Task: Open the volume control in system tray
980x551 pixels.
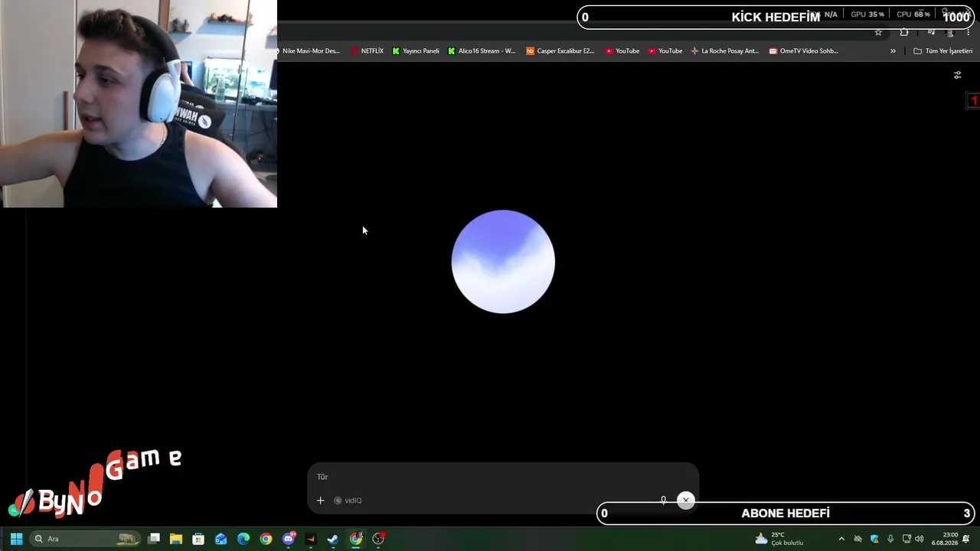Action: click(x=919, y=539)
